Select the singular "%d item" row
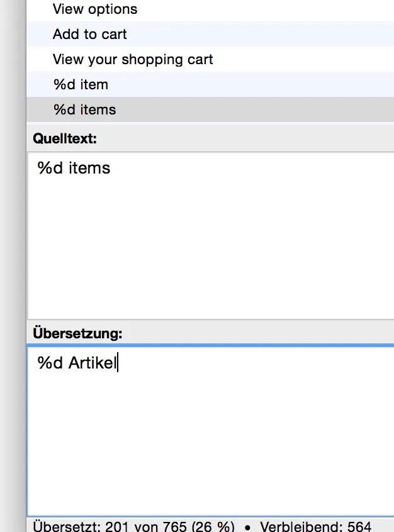The width and height of the screenshot is (394, 532). (210, 84)
